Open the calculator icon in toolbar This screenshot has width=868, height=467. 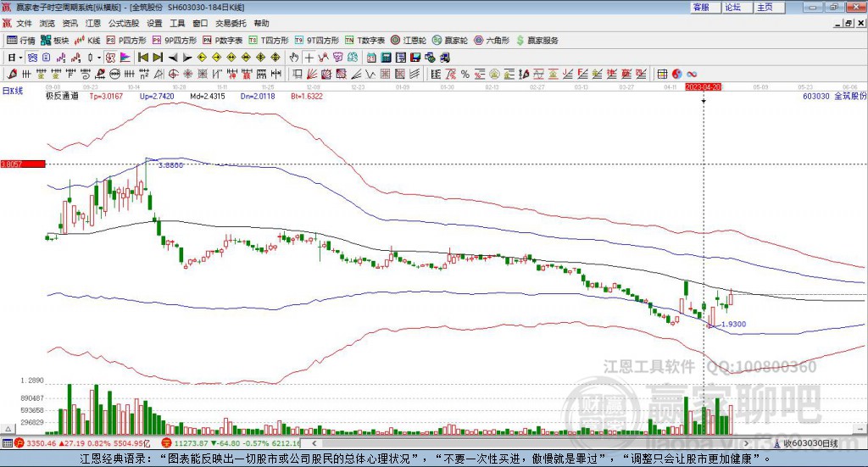[386, 58]
